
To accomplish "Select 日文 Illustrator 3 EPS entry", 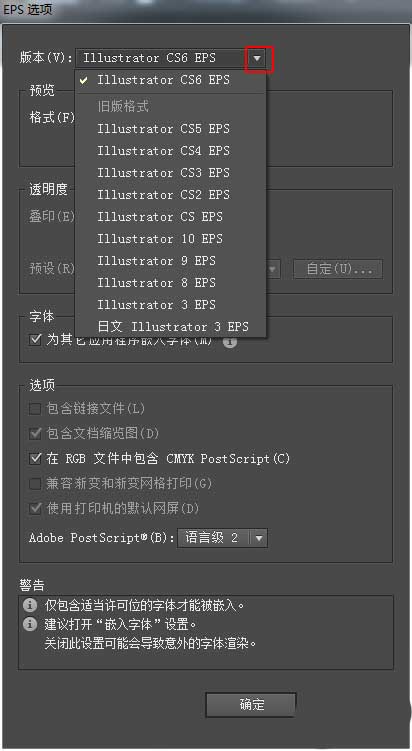I will (x=171, y=327).
